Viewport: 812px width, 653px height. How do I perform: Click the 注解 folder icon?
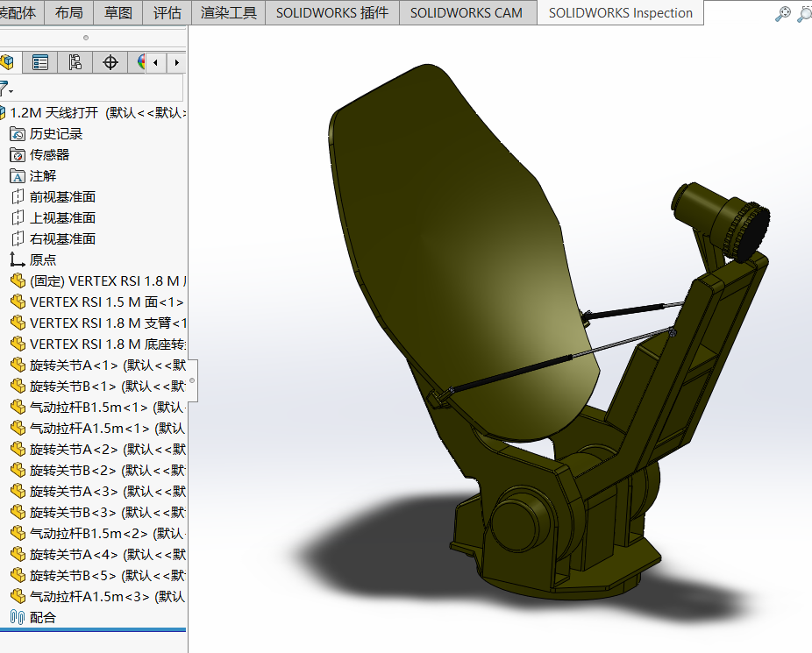point(18,176)
